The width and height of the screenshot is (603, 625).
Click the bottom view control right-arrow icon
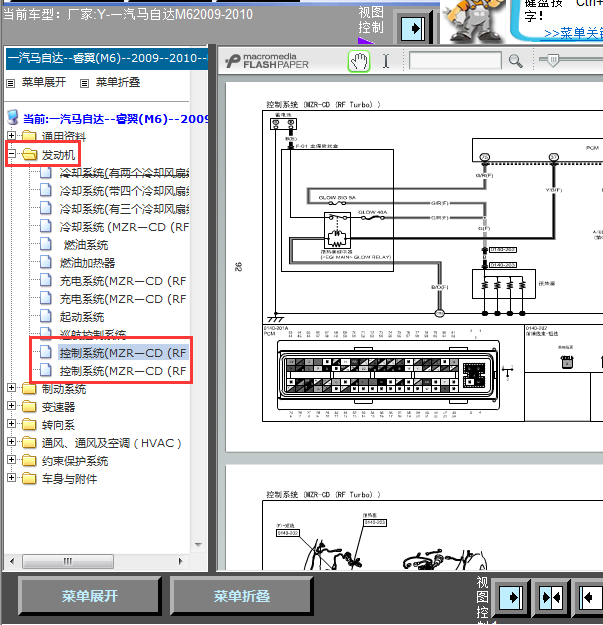point(511,597)
